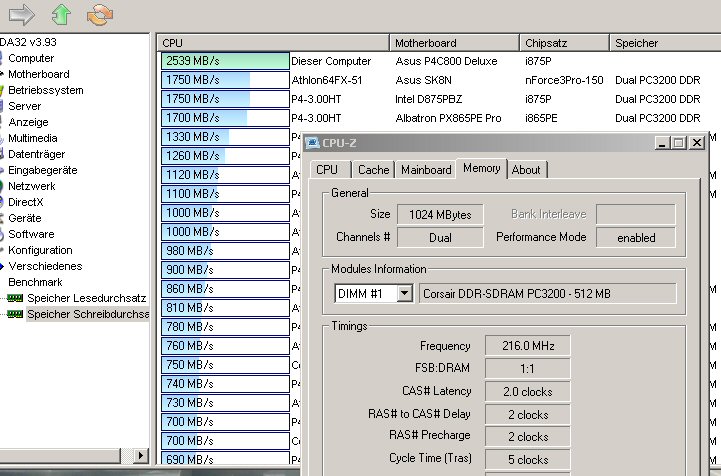721x476 pixels.
Task: Select Motherboard in the sidebar tree
Action: [x=39, y=74]
